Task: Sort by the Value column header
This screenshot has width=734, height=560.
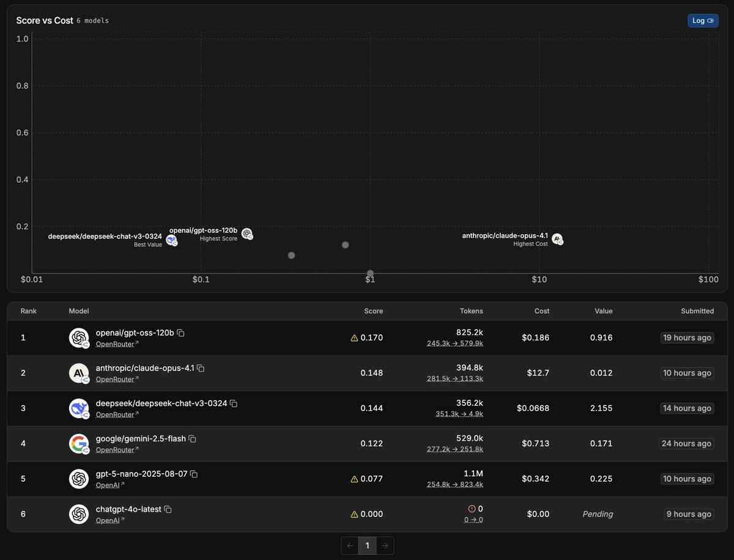Action: [x=603, y=311]
